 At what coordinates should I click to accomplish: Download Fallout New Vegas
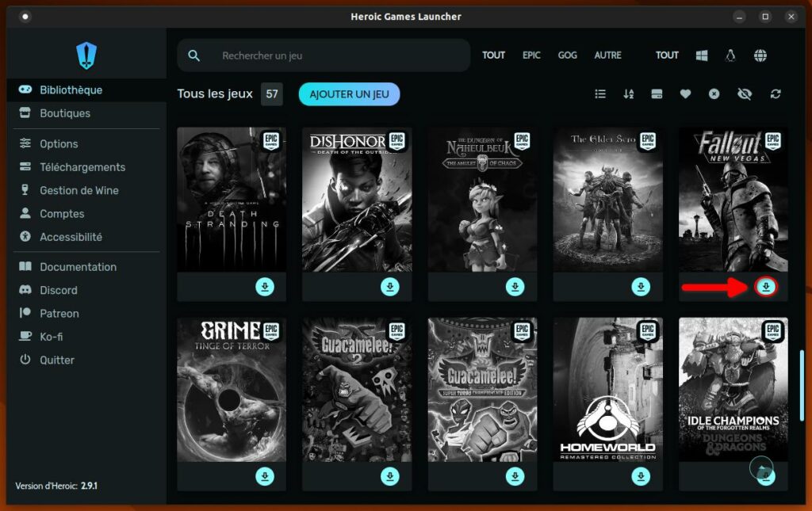[766, 287]
